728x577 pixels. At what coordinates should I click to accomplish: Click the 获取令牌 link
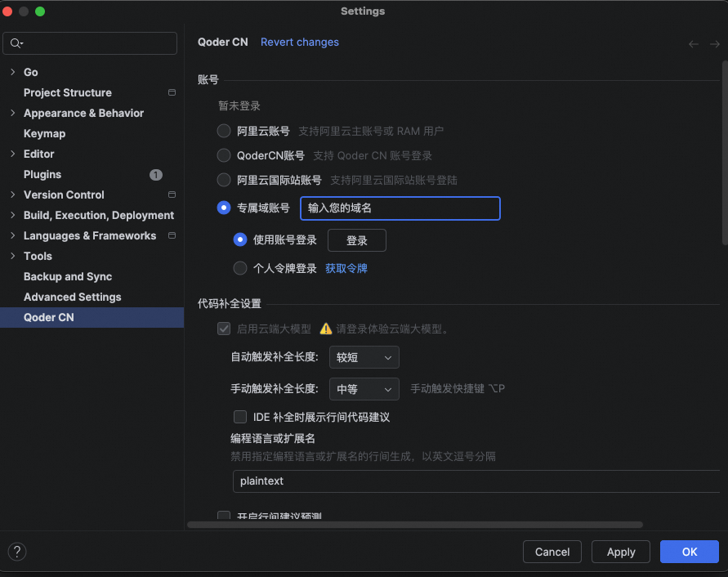point(346,269)
